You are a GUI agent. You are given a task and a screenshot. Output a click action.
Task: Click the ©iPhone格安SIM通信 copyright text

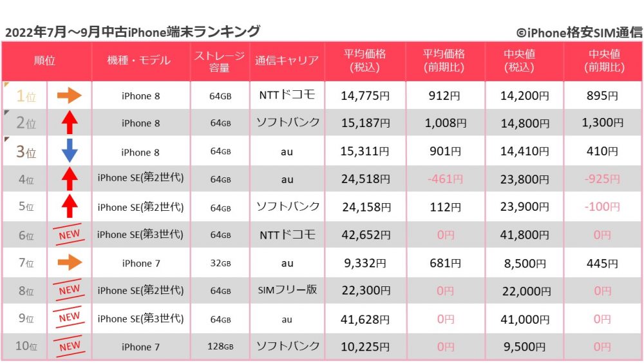coord(579,32)
